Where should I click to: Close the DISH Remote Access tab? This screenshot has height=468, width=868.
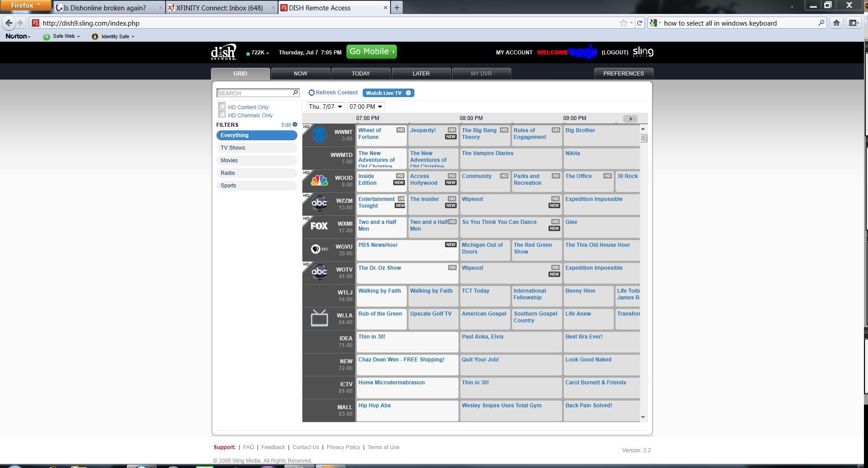click(385, 8)
